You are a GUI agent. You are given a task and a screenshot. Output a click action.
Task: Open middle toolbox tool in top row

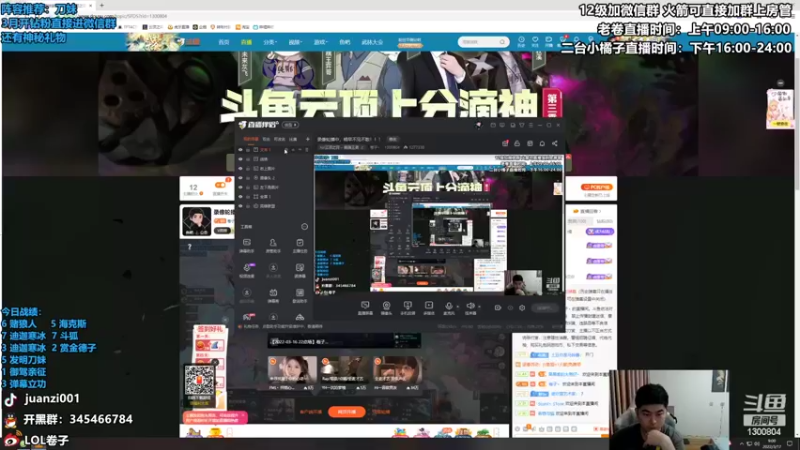(273, 245)
